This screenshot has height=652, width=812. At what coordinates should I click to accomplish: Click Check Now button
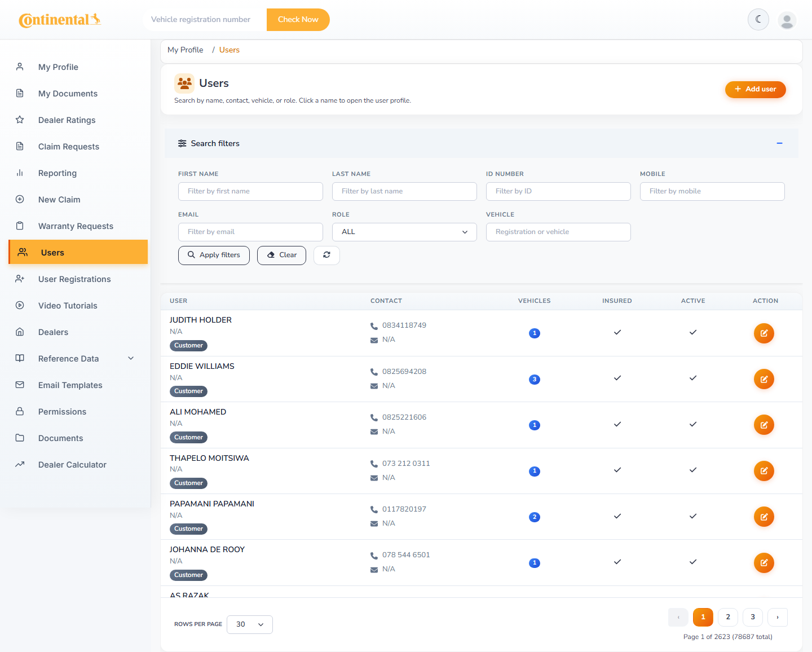point(298,20)
